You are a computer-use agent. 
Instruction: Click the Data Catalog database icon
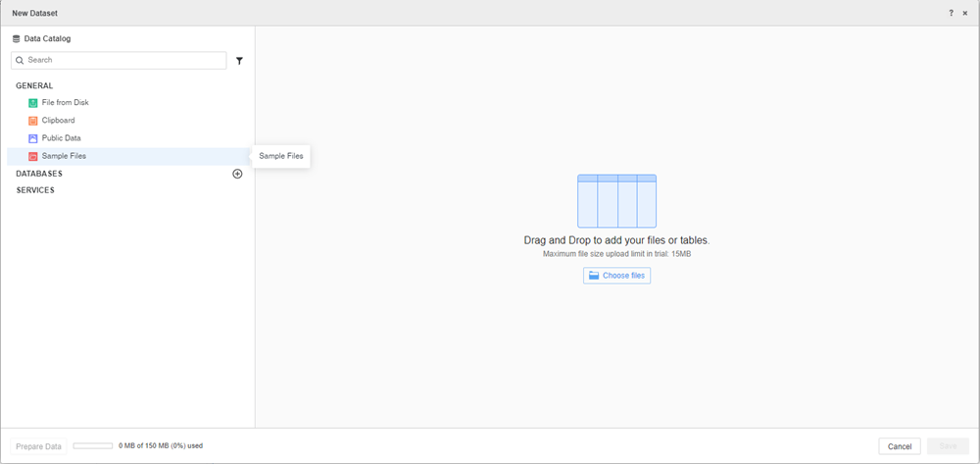tap(17, 39)
